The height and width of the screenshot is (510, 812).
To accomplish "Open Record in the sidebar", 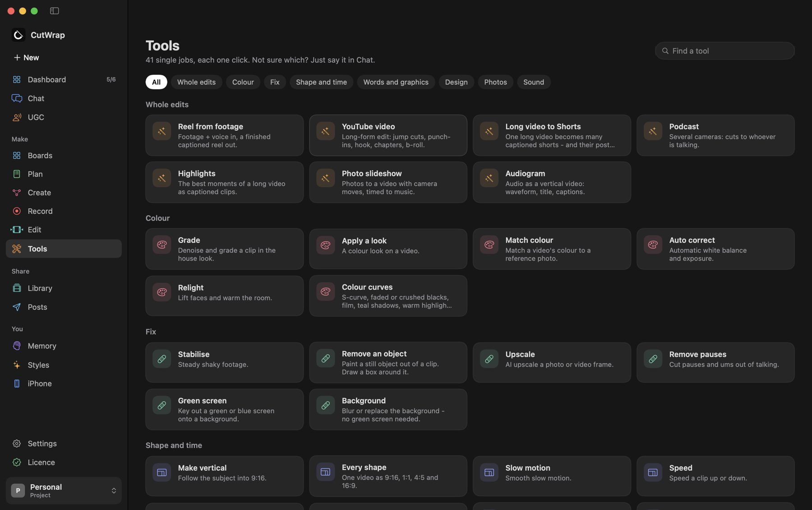I will coord(64,211).
